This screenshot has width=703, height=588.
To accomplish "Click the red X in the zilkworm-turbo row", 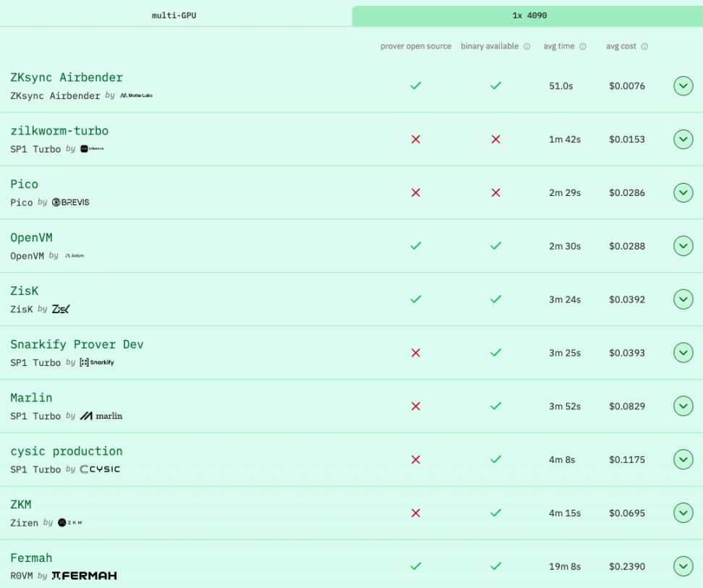I will (x=416, y=139).
